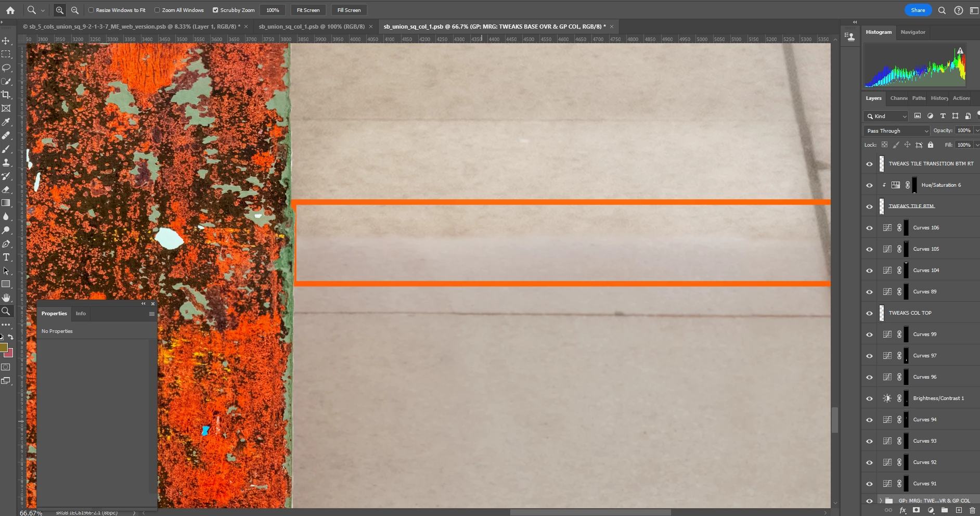
Task: Hide the Curves 91 layer
Action: pyautogui.click(x=869, y=484)
